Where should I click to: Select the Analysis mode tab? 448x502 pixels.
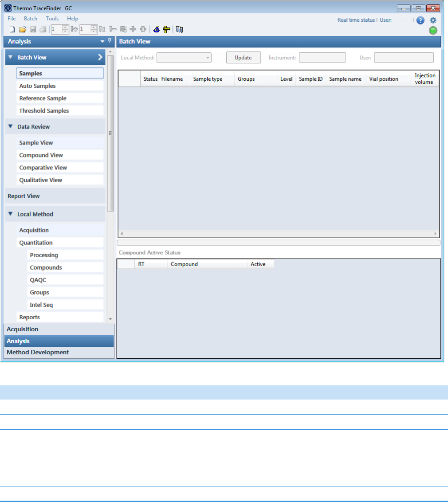point(59,341)
